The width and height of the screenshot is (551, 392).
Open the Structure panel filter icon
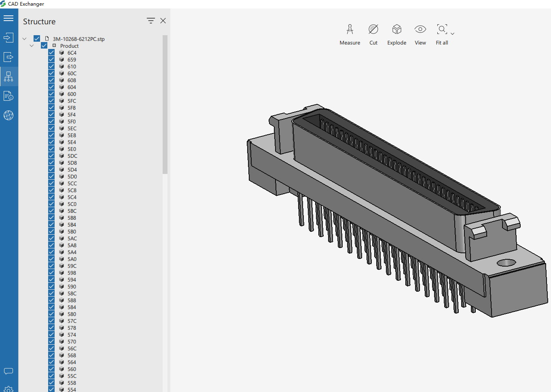[151, 21]
